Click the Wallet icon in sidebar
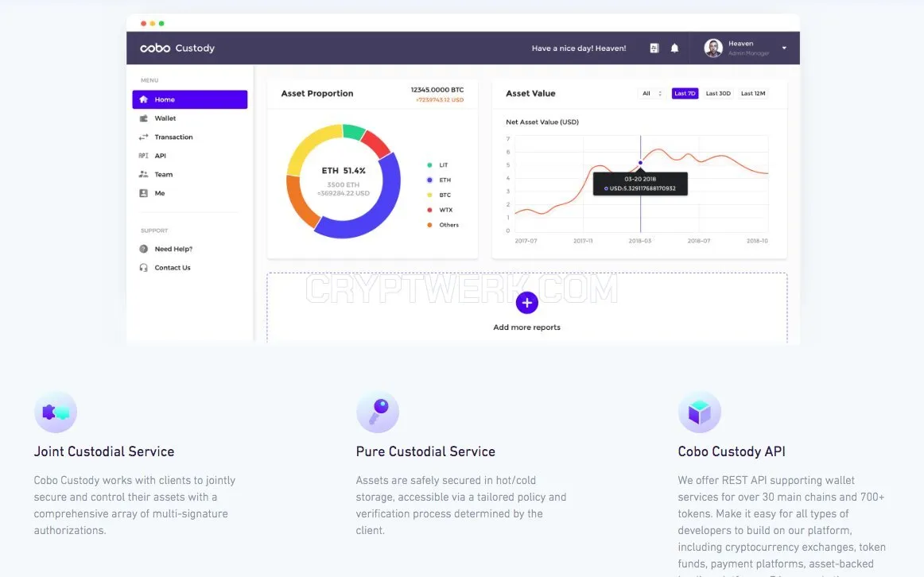This screenshot has height=577, width=924. pyautogui.click(x=143, y=118)
